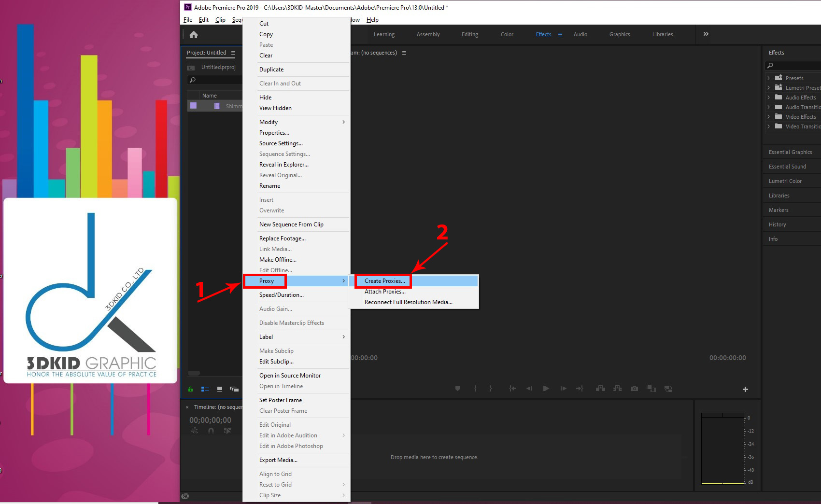Click the Project panel search field
The height and width of the screenshot is (504, 821).
pos(215,80)
